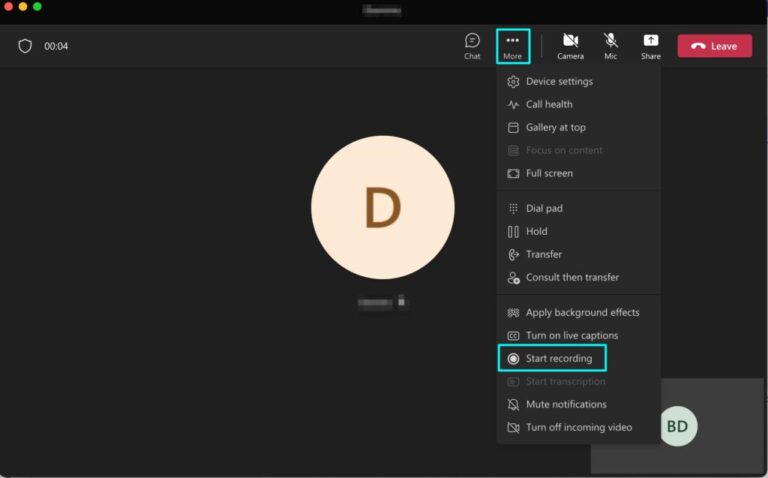Unmute the Mic
The image size is (768, 478).
point(610,46)
